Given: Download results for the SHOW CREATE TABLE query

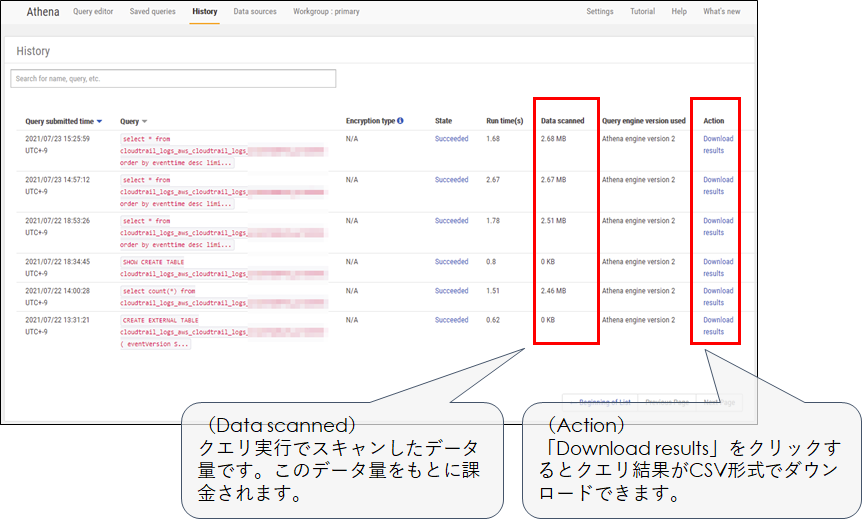Looking at the screenshot, I should (718, 267).
